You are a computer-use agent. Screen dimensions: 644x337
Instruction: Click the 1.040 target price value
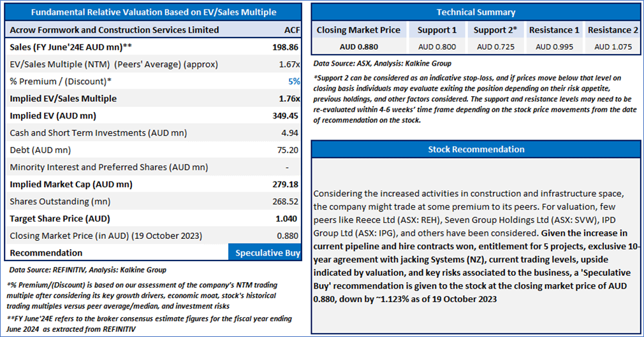click(x=287, y=219)
